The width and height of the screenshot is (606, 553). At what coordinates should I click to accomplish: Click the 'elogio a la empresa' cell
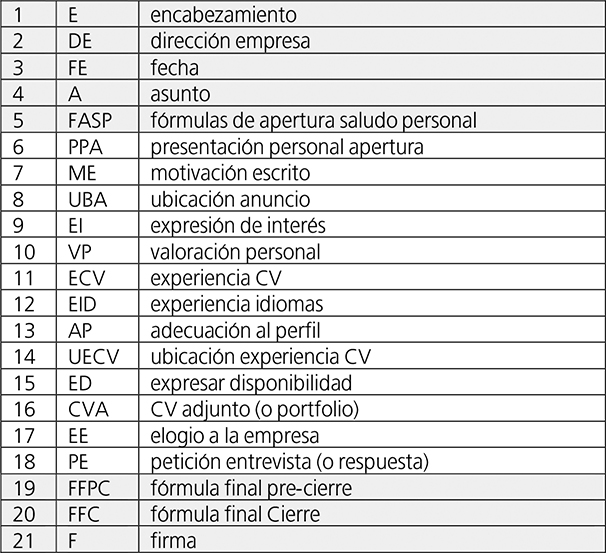pyautogui.click(x=235, y=435)
